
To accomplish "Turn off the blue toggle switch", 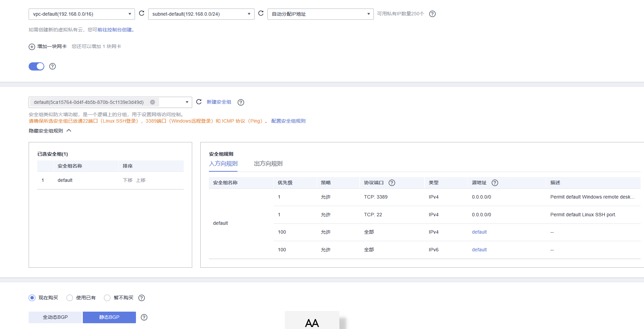I will 36,66.
